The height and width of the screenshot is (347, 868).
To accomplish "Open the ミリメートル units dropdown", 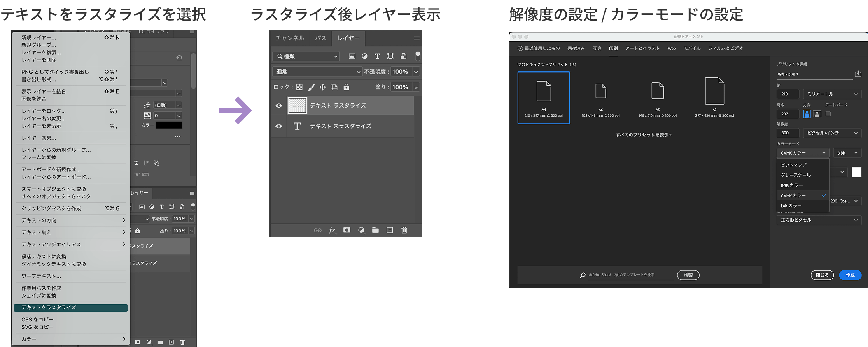I will pos(832,94).
